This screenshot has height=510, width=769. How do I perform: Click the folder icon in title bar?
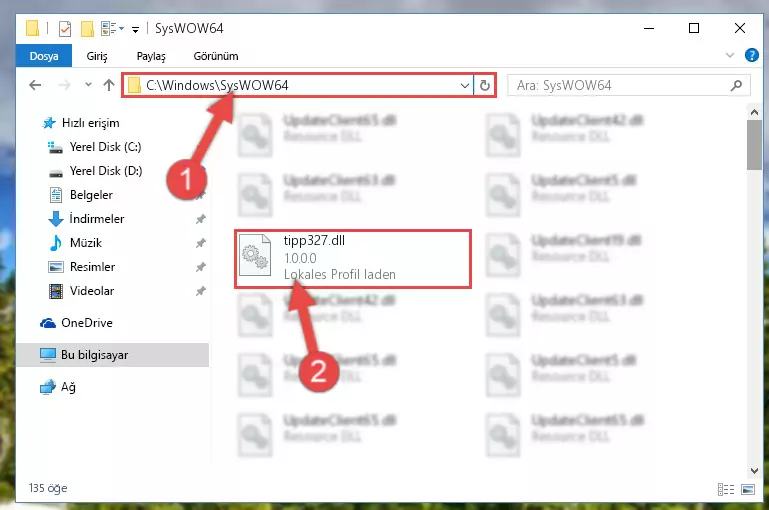click(x=32, y=28)
